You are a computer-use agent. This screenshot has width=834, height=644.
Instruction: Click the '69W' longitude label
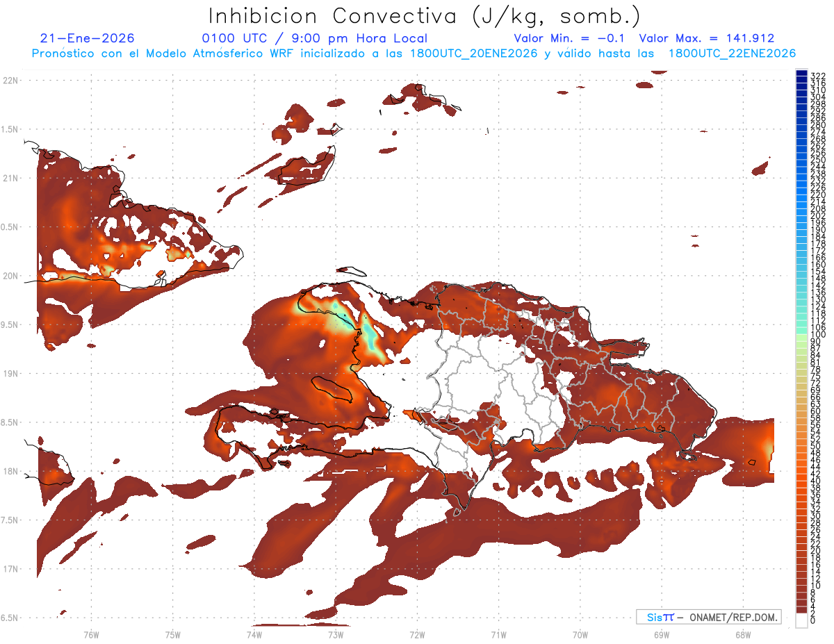pyautogui.click(x=661, y=635)
